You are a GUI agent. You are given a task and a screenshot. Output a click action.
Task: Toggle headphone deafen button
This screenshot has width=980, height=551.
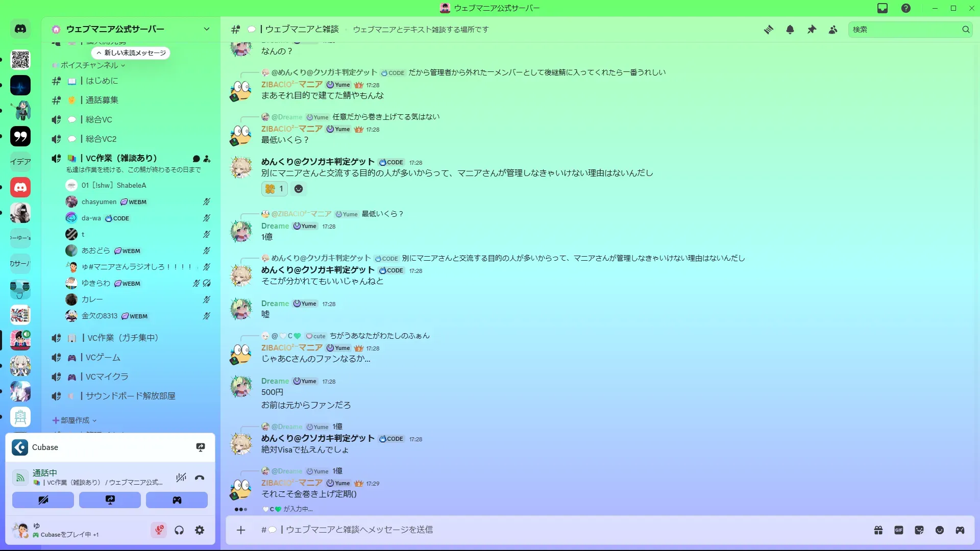(179, 531)
